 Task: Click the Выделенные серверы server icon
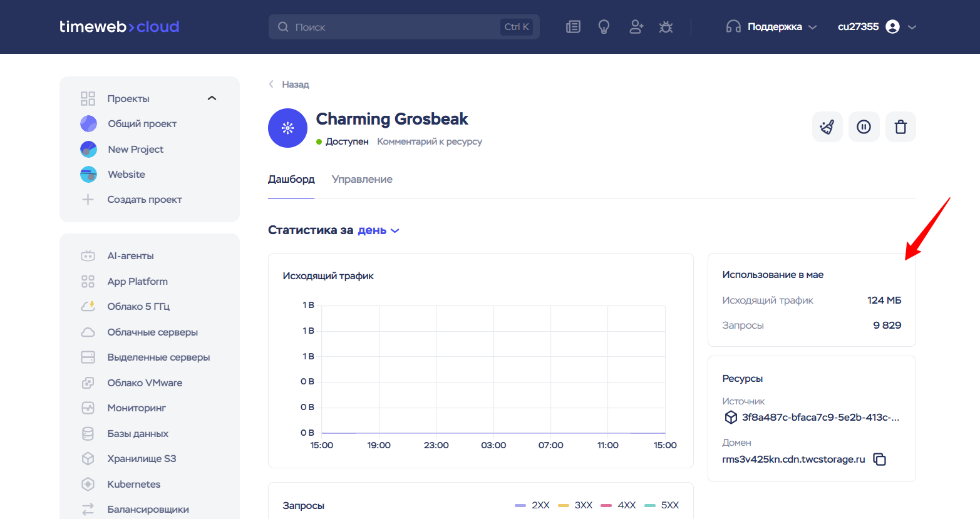click(x=88, y=357)
